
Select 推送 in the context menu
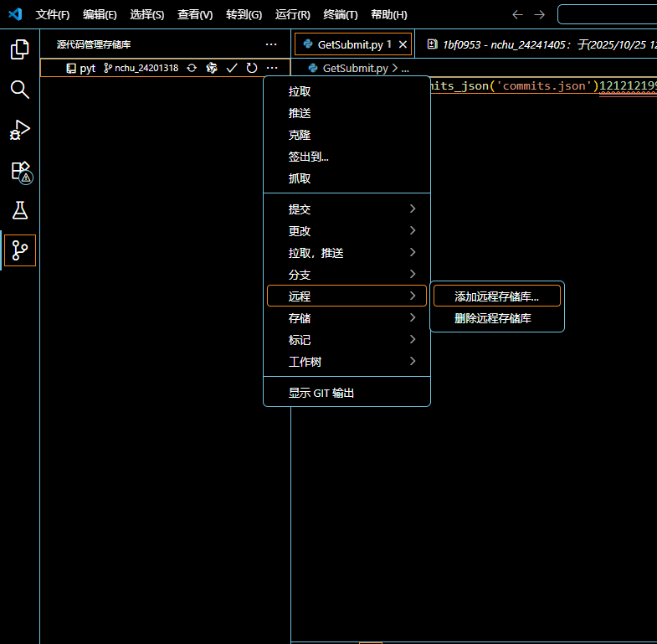(x=347, y=113)
